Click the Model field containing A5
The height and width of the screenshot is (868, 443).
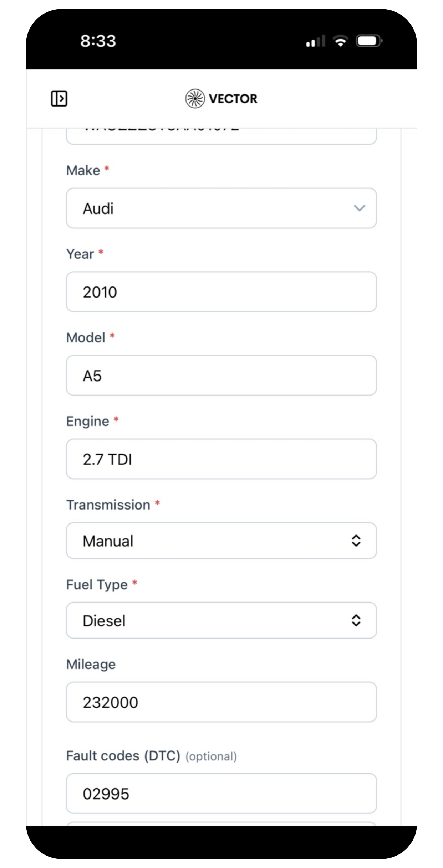(221, 375)
